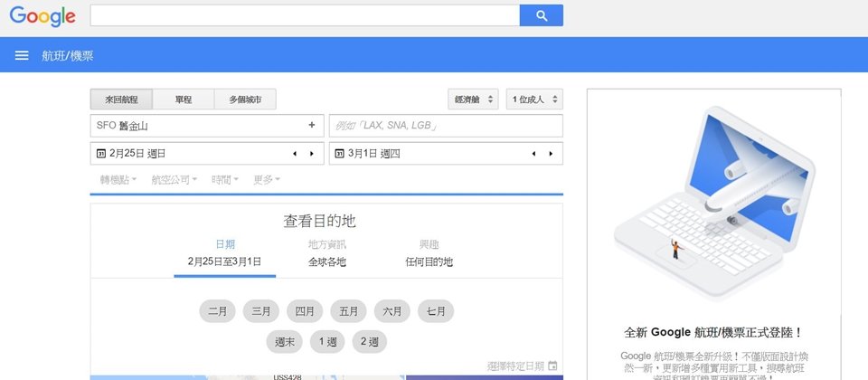Click return date 3月1日 週四 field
This screenshot has width=868, height=380.
pos(446,154)
